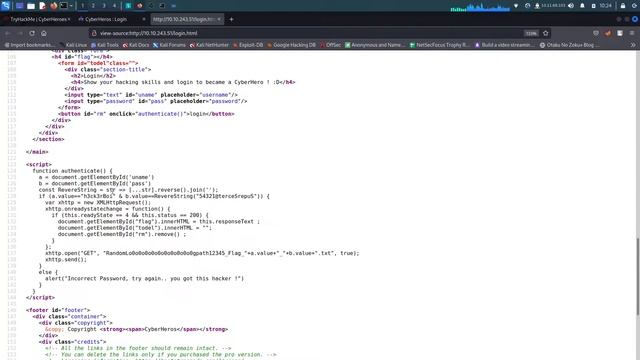Screen dimensions: 640x360
Task: Click the 'Incorrect Password, try again' alert line
Action: pyautogui.click(x=144, y=278)
